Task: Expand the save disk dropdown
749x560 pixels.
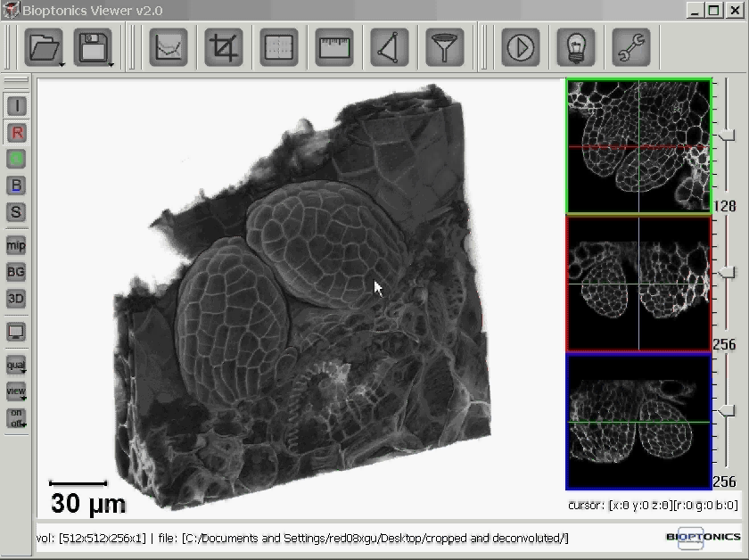Action: click(x=111, y=64)
